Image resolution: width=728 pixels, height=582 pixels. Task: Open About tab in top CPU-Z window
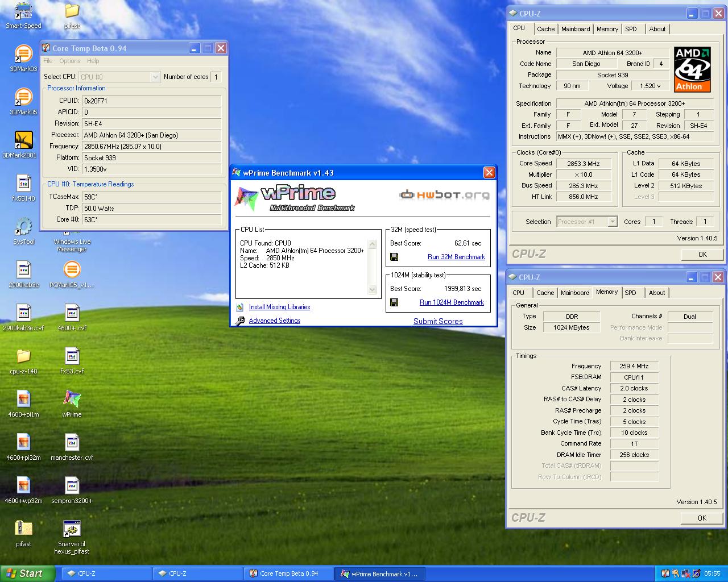click(x=657, y=29)
